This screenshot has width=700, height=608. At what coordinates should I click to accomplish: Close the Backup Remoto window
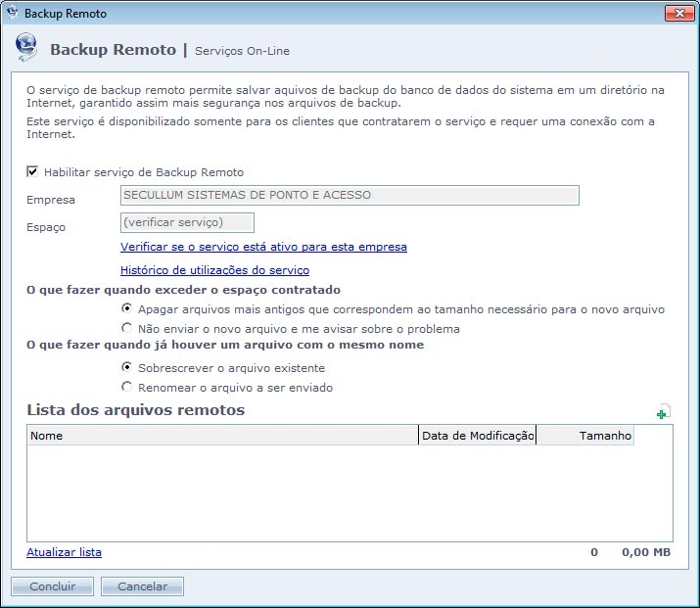click(x=677, y=14)
